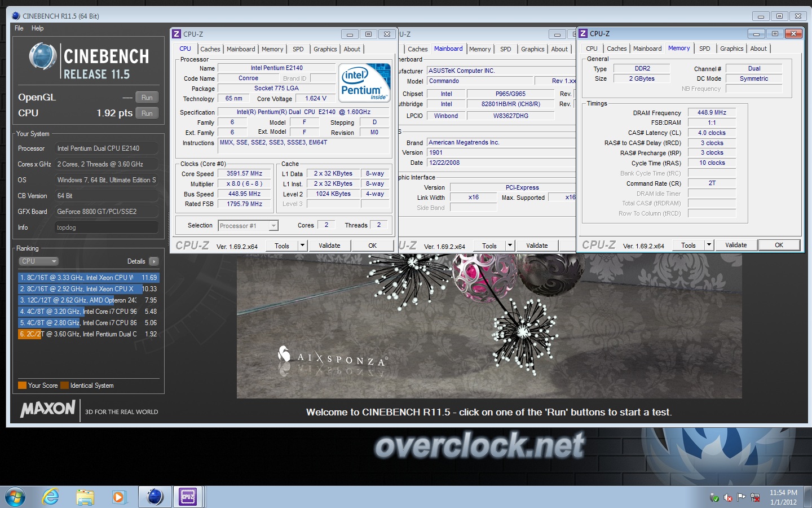
Task: Click the Details arrow in Ranking
Action: (x=154, y=261)
